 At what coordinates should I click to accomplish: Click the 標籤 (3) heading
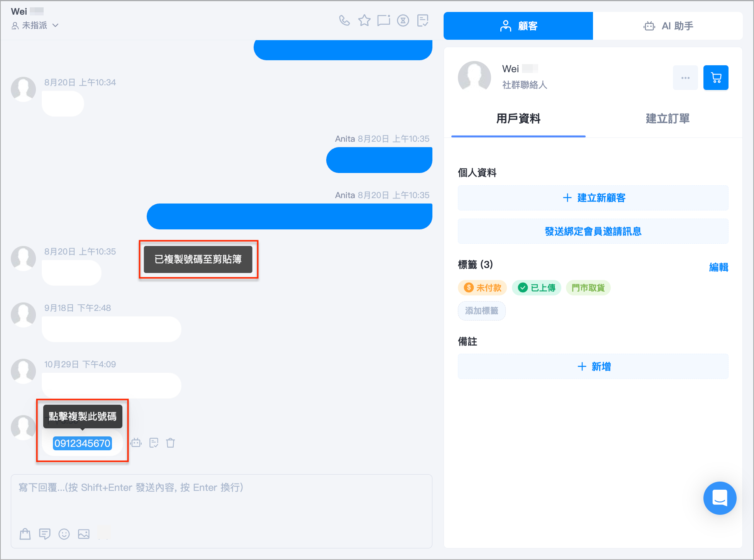pos(475,265)
